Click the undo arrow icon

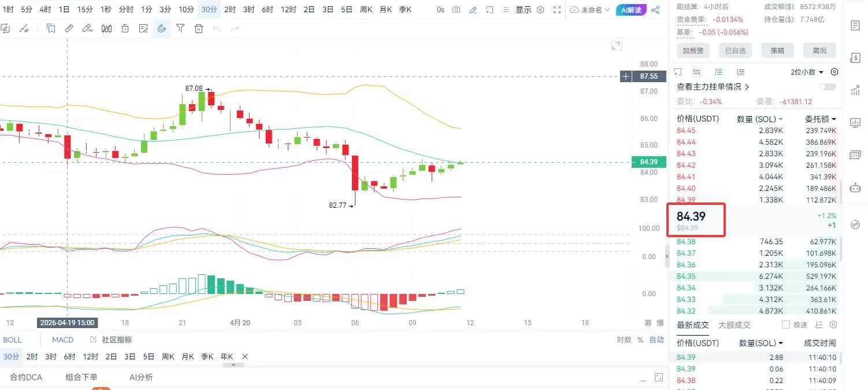[217, 28]
